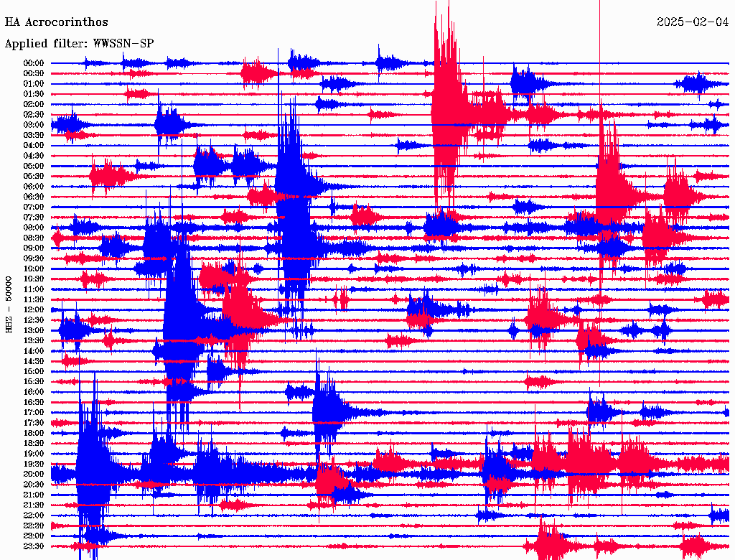Click the '06:00' time label
The image size is (735, 560).
33,187
